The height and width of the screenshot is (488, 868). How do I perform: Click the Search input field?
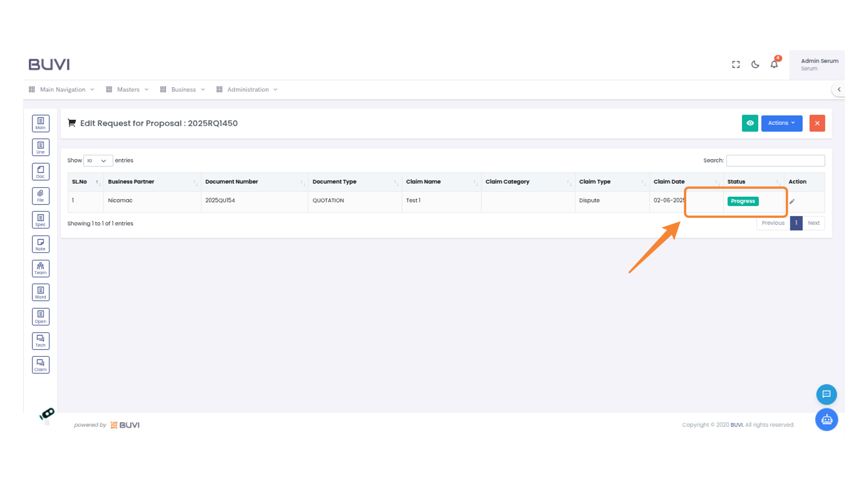point(775,161)
